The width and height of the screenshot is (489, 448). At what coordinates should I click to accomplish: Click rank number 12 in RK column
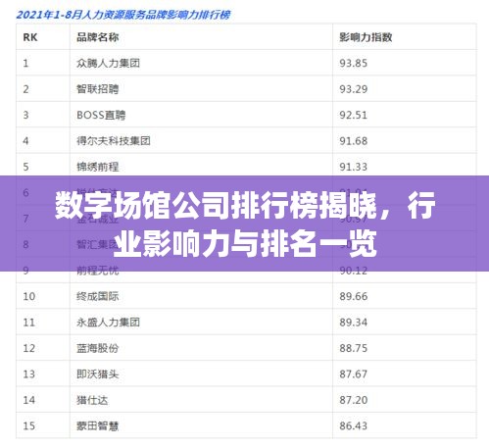29,348
